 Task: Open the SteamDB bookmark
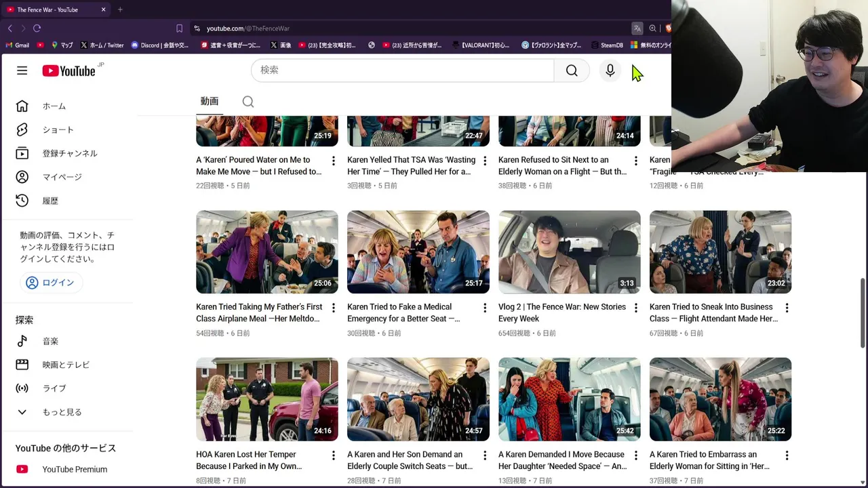pyautogui.click(x=606, y=45)
